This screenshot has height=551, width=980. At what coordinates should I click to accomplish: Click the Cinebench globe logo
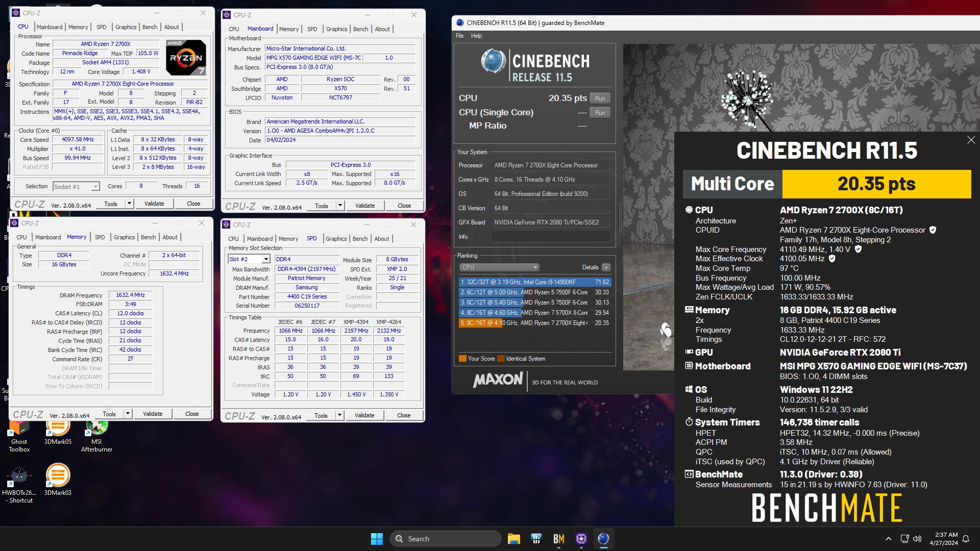(493, 62)
